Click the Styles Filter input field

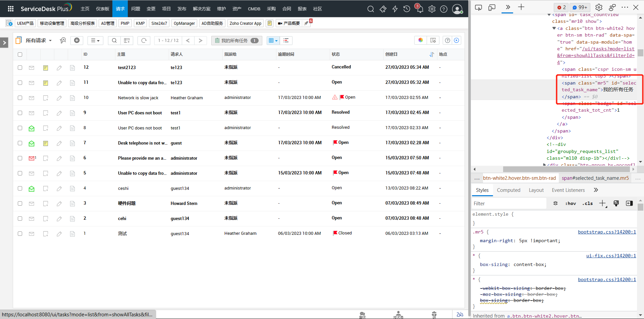[509, 204]
